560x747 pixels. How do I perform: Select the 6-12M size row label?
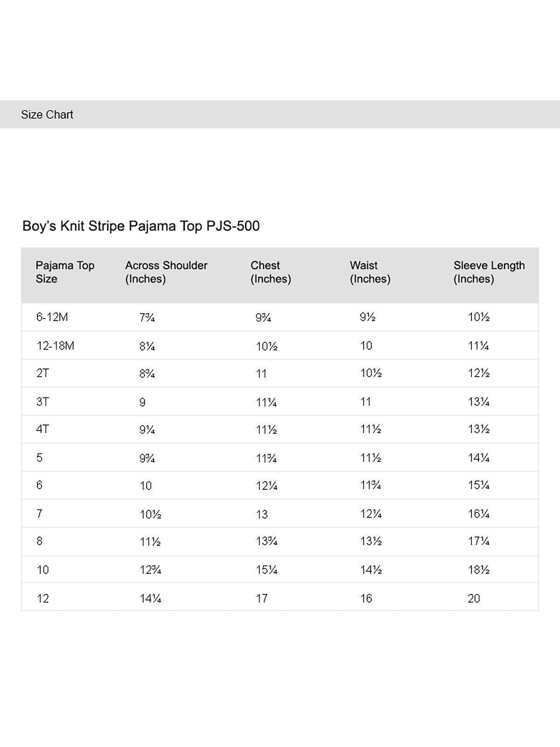tap(52, 317)
